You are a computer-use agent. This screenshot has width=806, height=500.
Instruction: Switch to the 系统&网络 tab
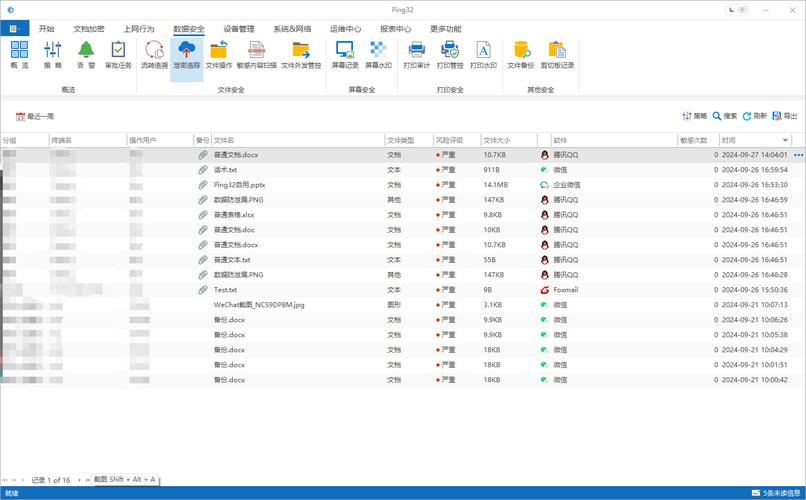point(292,29)
